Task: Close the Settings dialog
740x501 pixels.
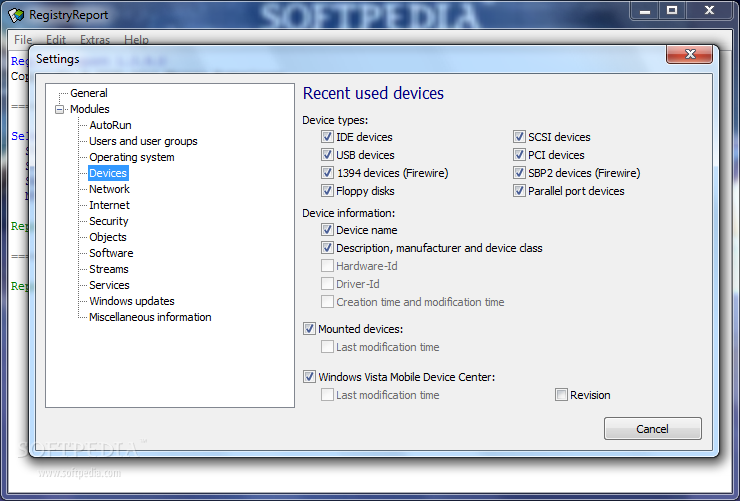Action: pyautogui.click(x=690, y=54)
